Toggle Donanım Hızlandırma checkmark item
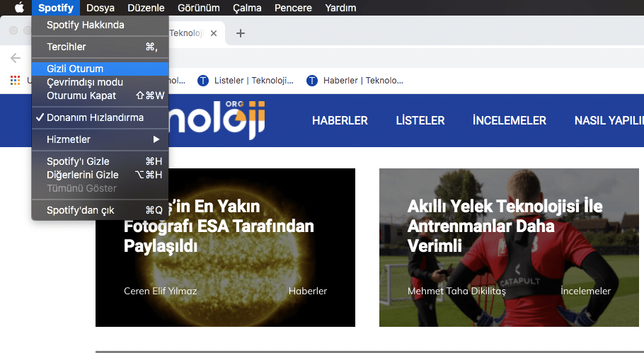The image size is (644, 353). coord(100,117)
